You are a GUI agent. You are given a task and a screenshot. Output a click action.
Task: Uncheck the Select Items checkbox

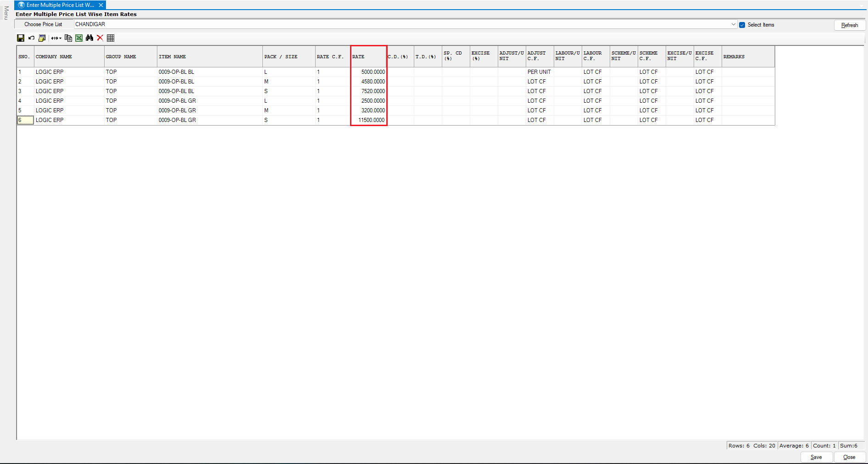(742, 25)
